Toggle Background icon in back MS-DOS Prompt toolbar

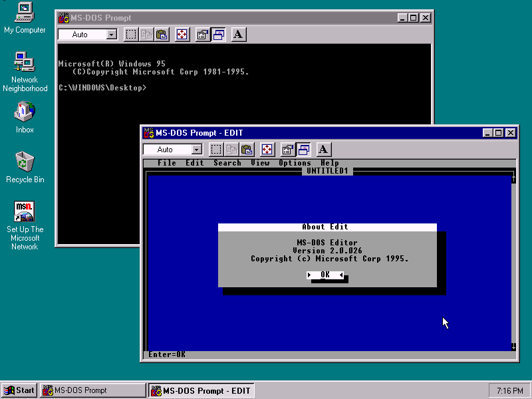click(x=218, y=35)
